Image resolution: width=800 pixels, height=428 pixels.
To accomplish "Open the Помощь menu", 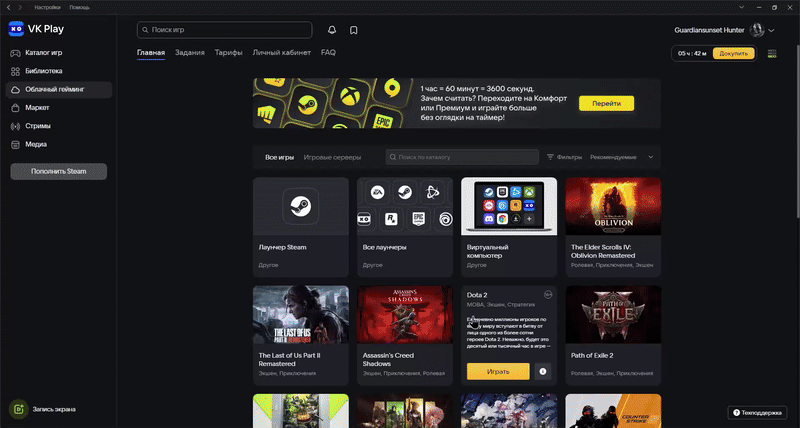I will pyautogui.click(x=80, y=8).
